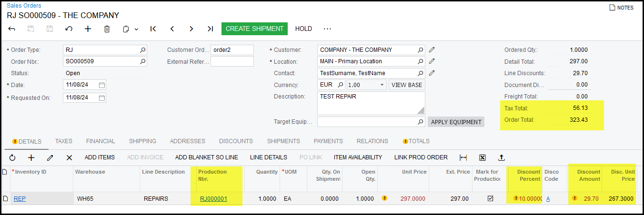This screenshot has width=644, height=215.
Task: Click the Customer Order field
Action: tap(232, 50)
